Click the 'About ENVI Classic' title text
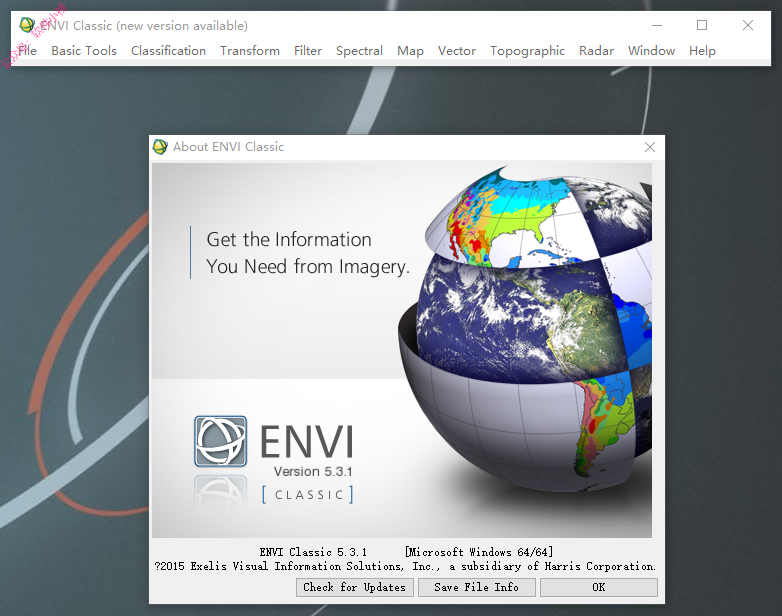The image size is (782, 616). click(228, 147)
